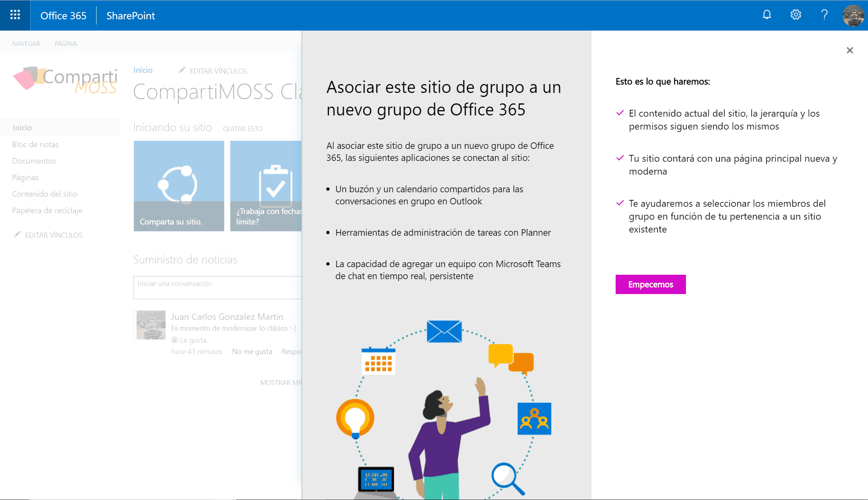Click the Empecemos button
868x500 pixels.
(x=651, y=284)
